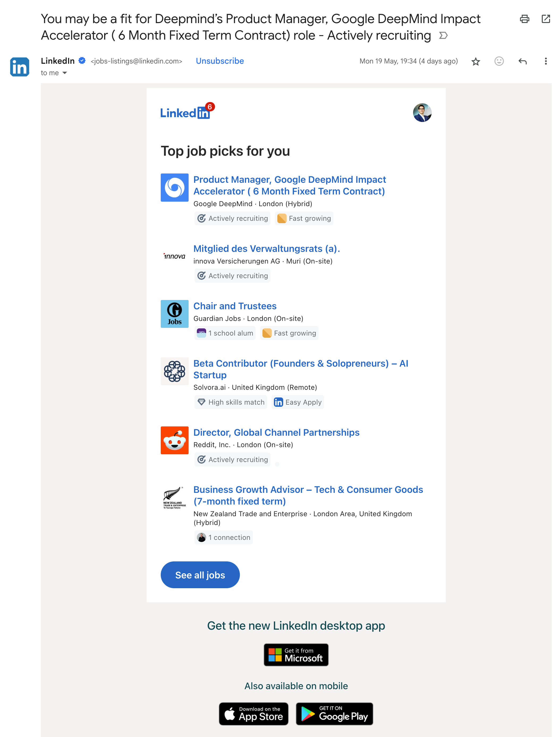Open the Mitglied des Verwaltungsrats job
The width and height of the screenshot is (560, 737).
point(266,249)
